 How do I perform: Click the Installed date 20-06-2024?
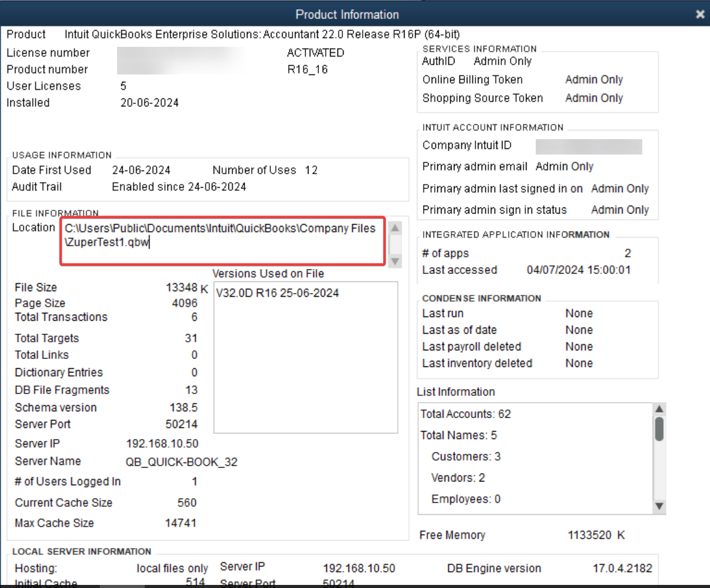[150, 103]
